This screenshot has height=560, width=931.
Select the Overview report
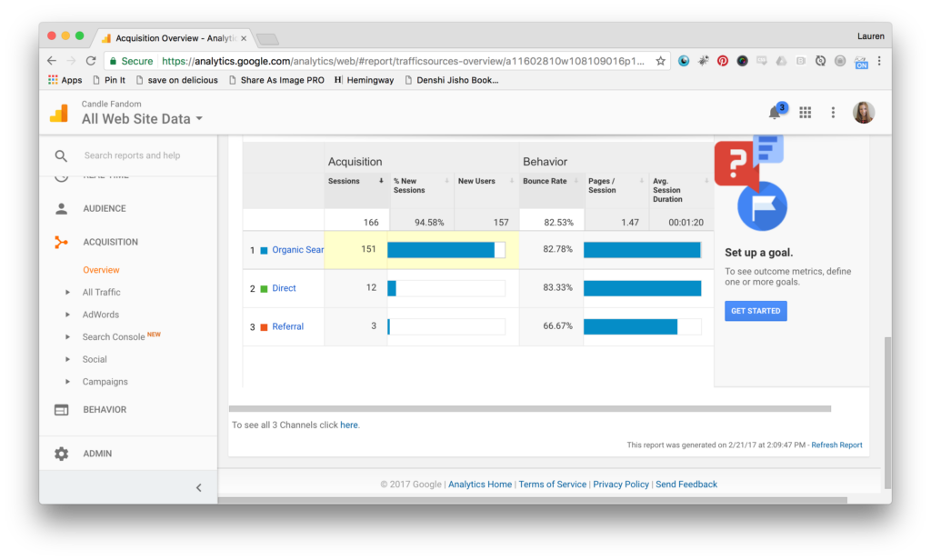tap(101, 270)
